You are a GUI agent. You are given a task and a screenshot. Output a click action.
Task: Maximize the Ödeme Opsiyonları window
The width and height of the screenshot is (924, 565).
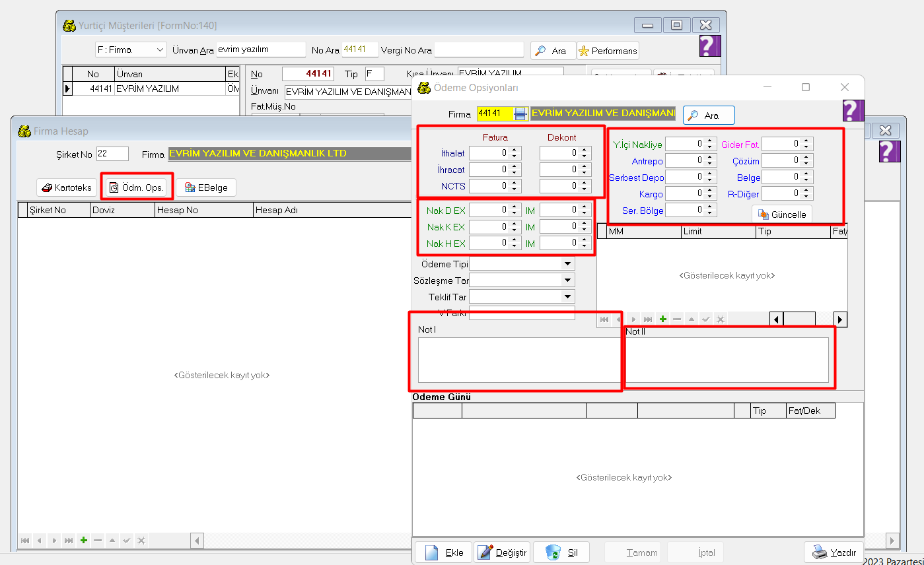806,87
